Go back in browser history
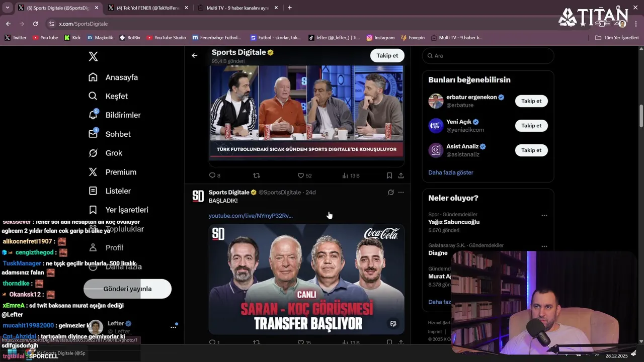644x362 pixels. click(8, 24)
